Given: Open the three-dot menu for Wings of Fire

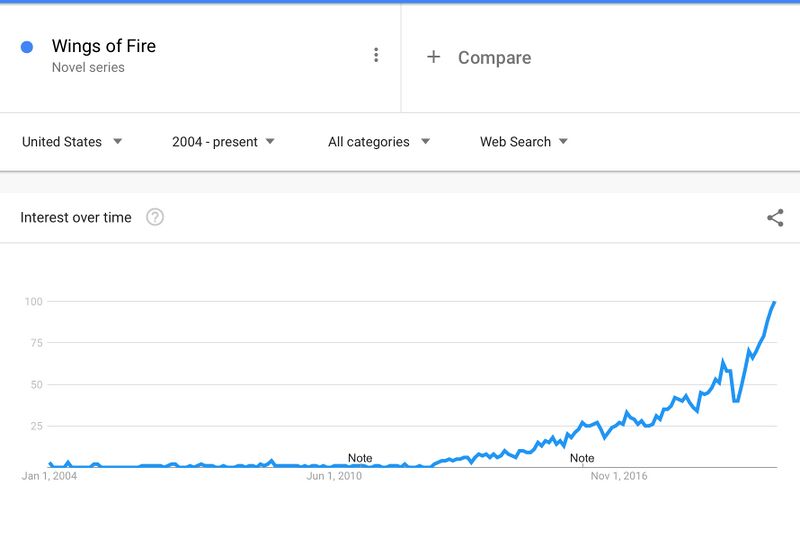Looking at the screenshot, I should tap(376, 55).
